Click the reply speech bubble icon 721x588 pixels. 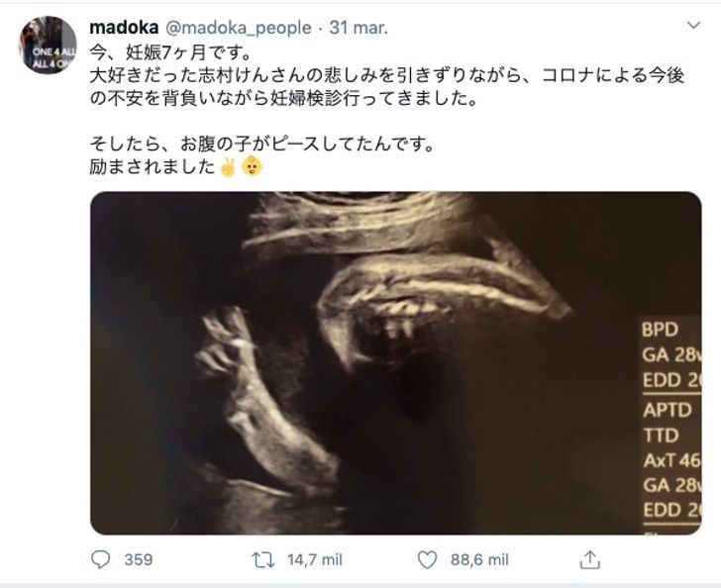(x=101, y=559)
